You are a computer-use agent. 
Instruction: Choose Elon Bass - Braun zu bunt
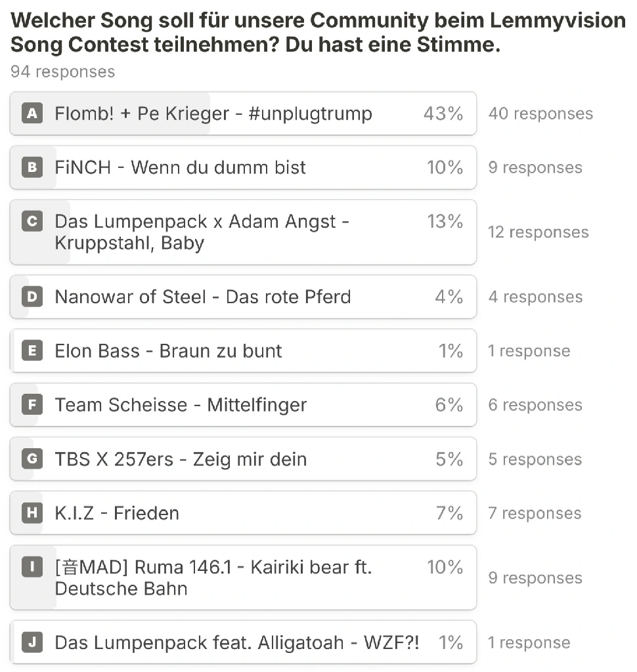point(243,351)
